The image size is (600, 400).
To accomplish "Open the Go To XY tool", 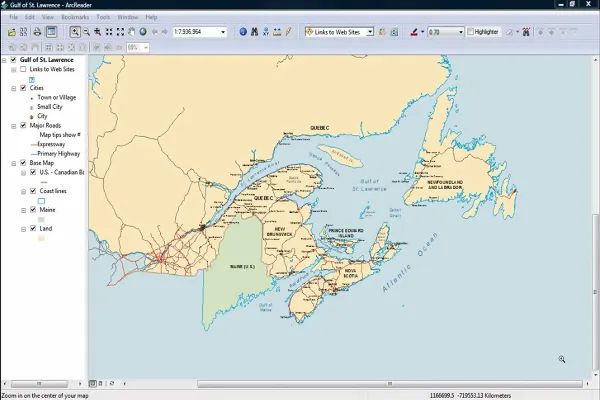I will [266, 32].
